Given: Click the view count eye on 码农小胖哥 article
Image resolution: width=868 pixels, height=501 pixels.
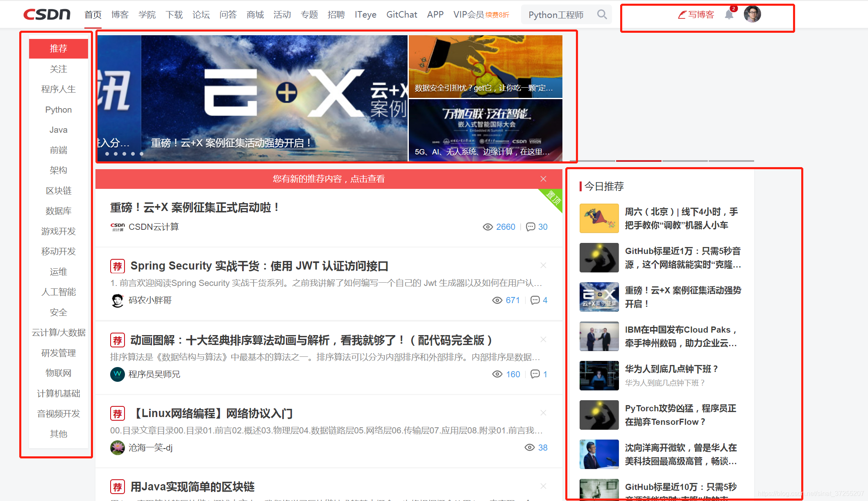Looking at the screenshot, I should (x=497, y=300).
